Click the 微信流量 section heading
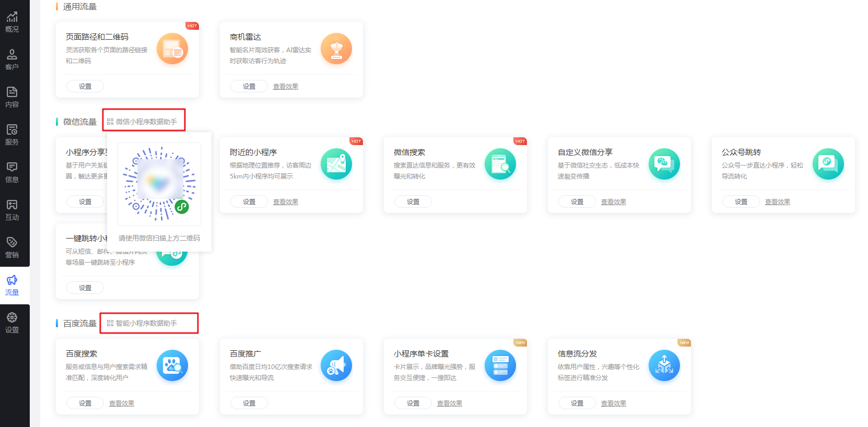 [80, 122]
